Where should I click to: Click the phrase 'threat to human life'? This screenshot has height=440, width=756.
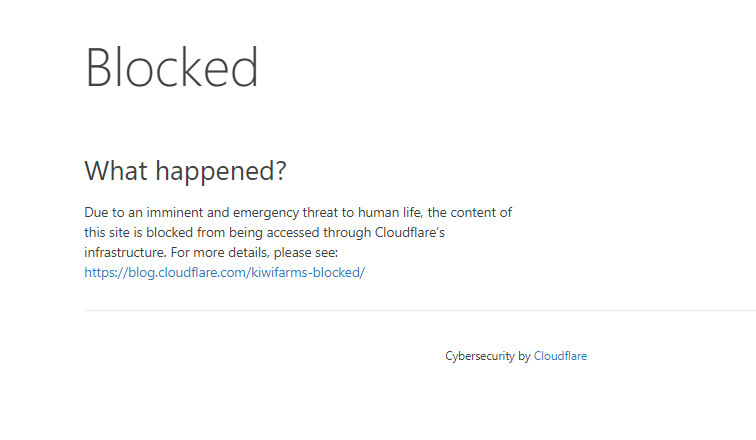point(362,213)
